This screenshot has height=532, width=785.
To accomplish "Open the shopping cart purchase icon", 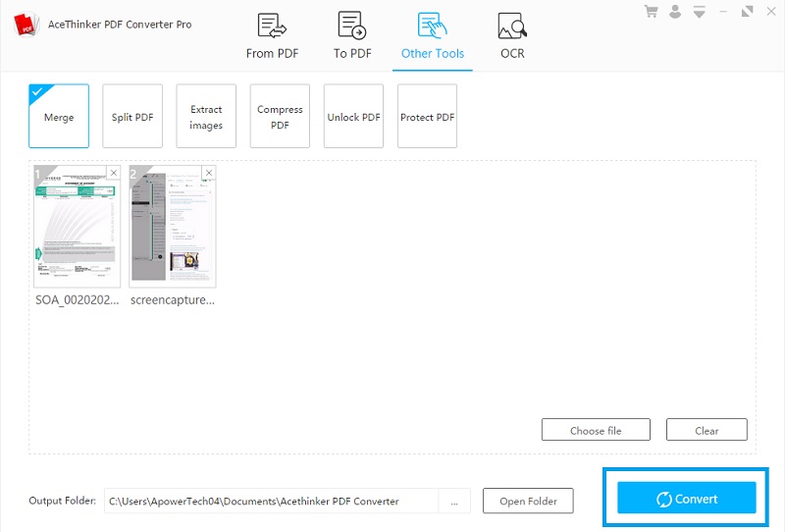I will (651, 11).
